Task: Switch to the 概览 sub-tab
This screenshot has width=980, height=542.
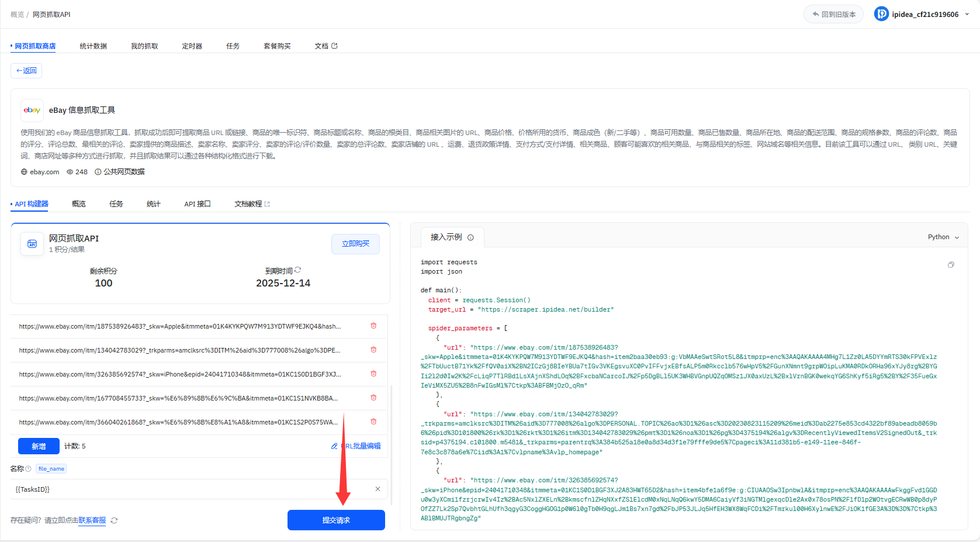Action: click(x=79, y=204)
